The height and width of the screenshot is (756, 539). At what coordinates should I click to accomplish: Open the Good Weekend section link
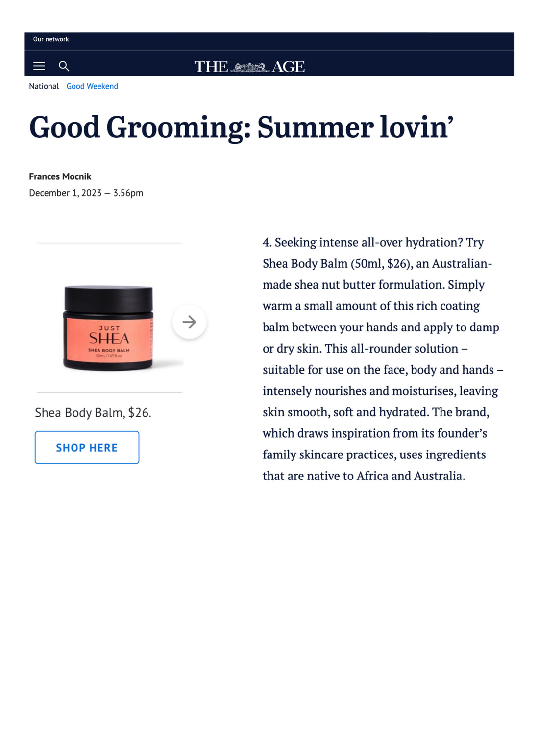click(x=92, y=86)
